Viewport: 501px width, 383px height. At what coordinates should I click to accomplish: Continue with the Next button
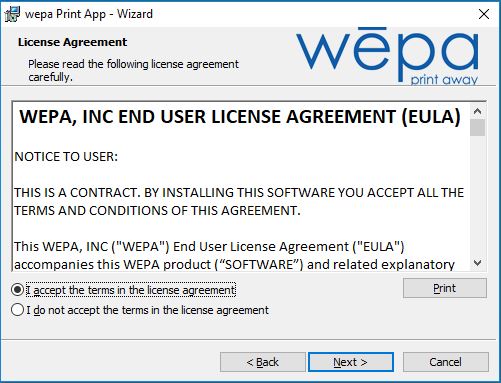pos(351,362)
